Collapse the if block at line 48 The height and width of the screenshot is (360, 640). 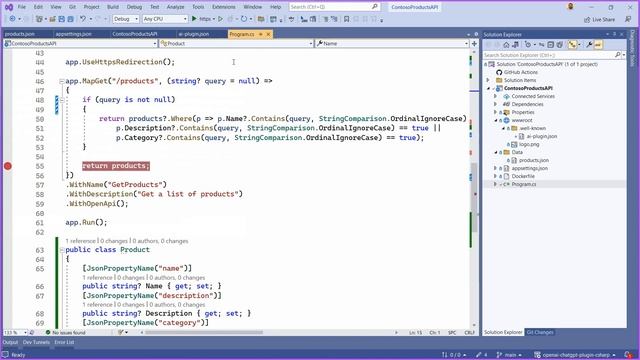tap(62, 100)
